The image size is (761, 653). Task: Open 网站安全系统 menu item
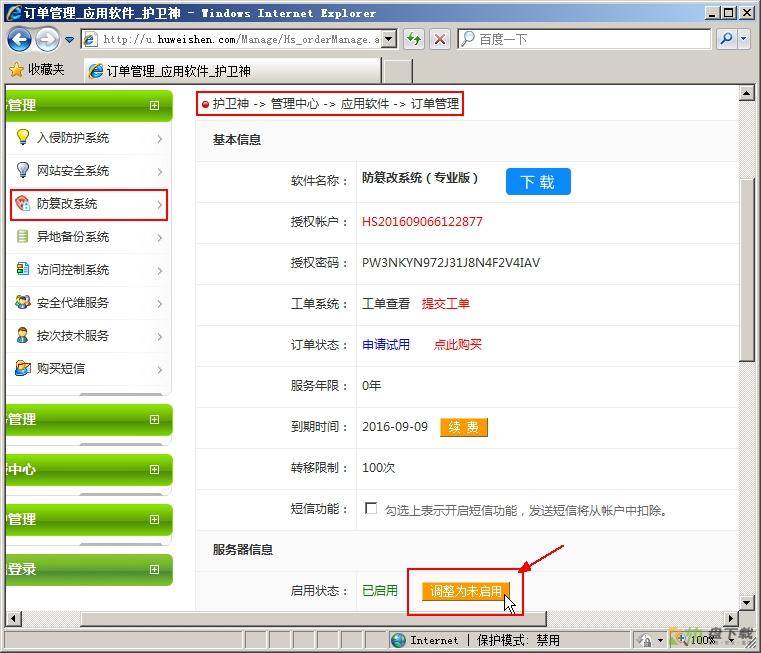73,171
